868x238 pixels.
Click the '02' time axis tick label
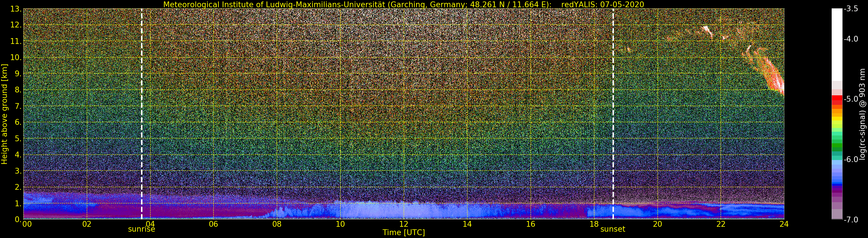click(x=87, y=224)
